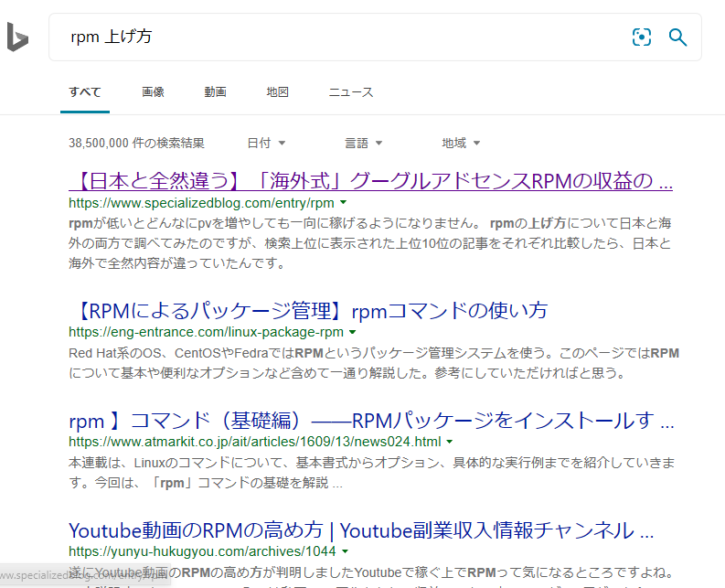
Task: Expand the 地域 filter dropdown
Action: tap(461, 143)
